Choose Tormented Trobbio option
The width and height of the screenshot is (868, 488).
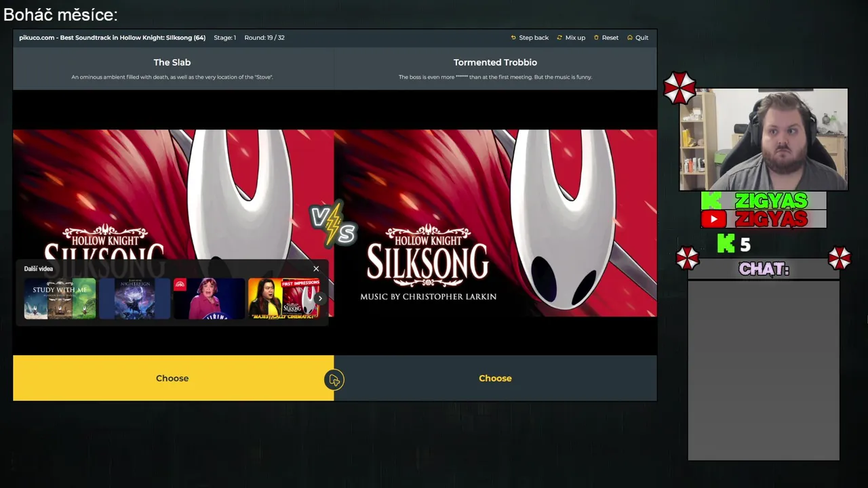(496, 378)
